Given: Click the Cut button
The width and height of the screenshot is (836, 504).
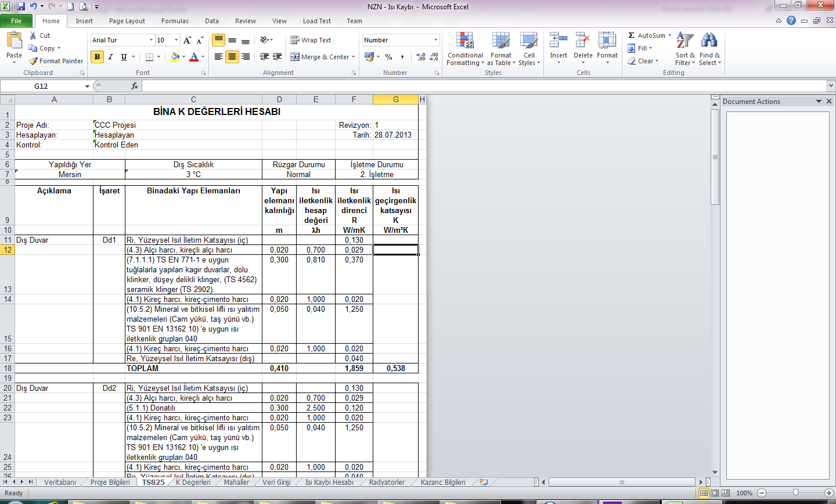Looking at the screenshot, I should tap(40, 35).
